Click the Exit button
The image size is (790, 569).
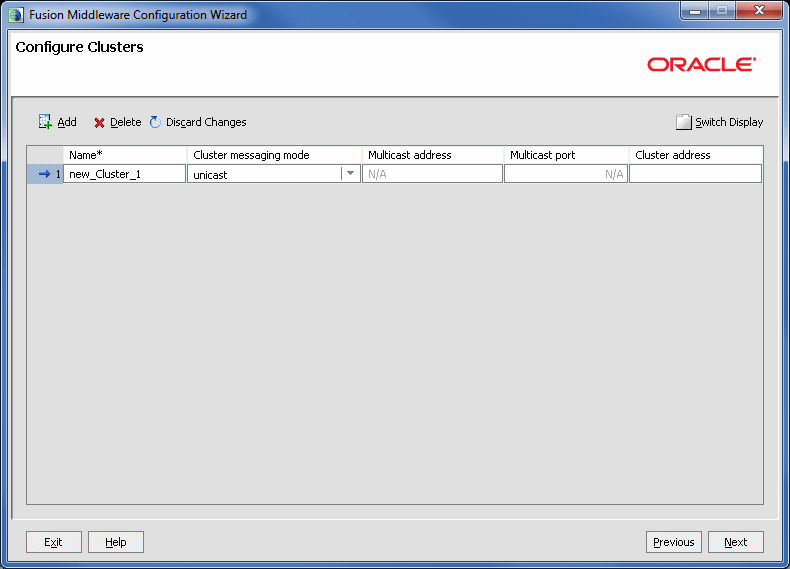[x=54, y=542]
